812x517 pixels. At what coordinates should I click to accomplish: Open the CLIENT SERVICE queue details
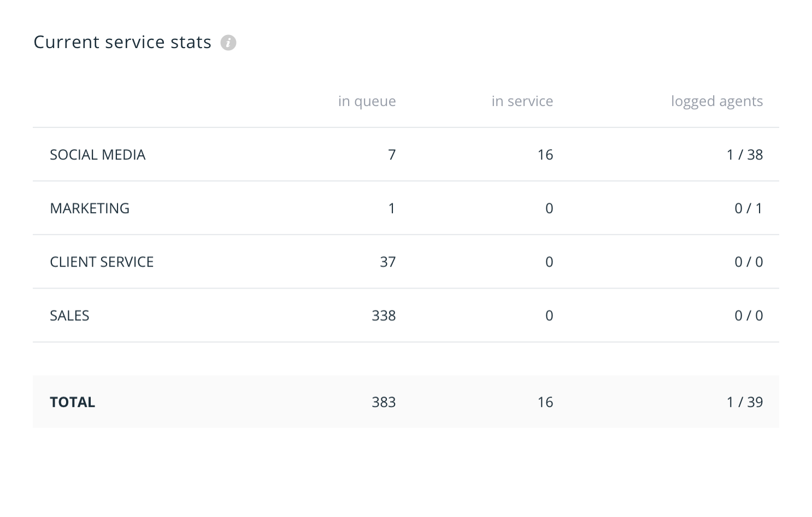[102, 262]
